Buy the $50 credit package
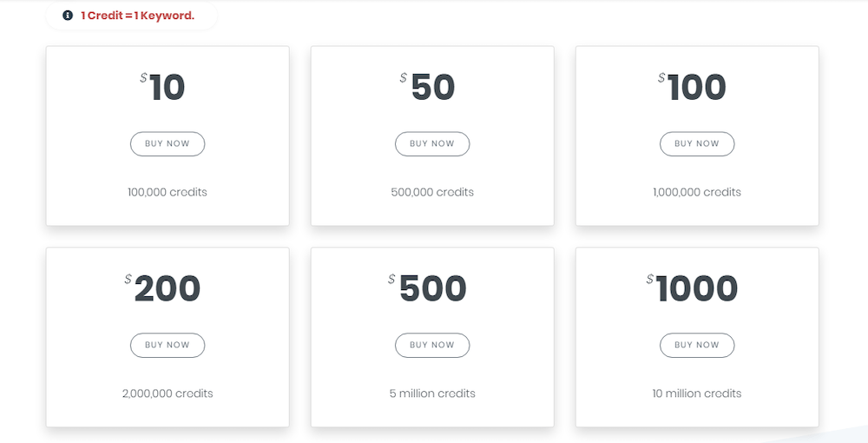868x443 pixels. tap(432, 144)
